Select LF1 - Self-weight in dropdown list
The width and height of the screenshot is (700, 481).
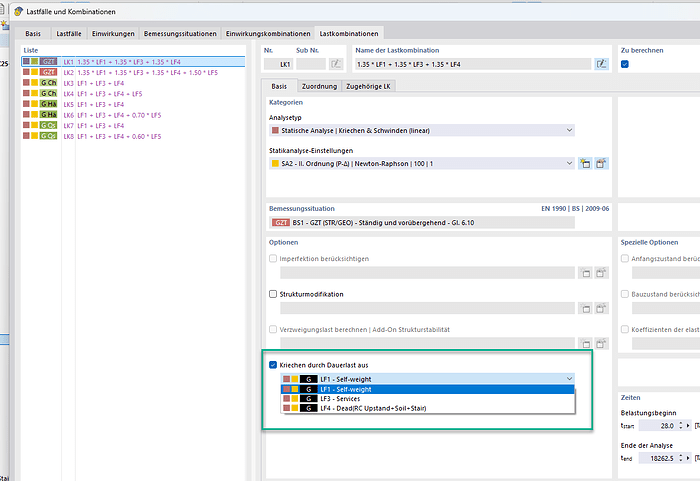(428, 389)
